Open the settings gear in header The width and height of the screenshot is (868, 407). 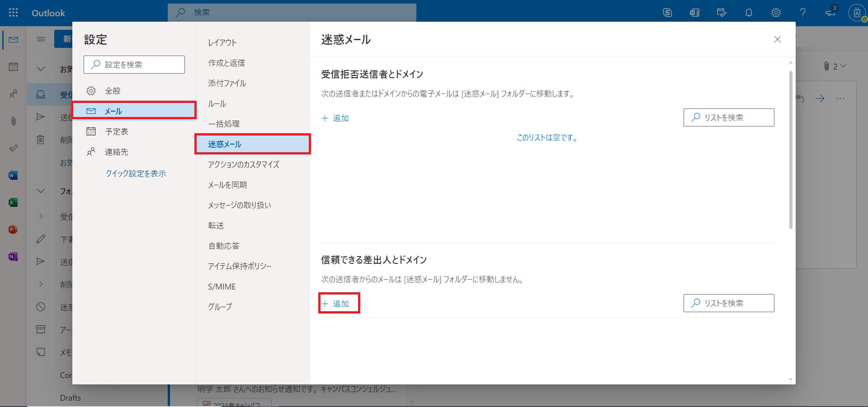pos(776,13)
